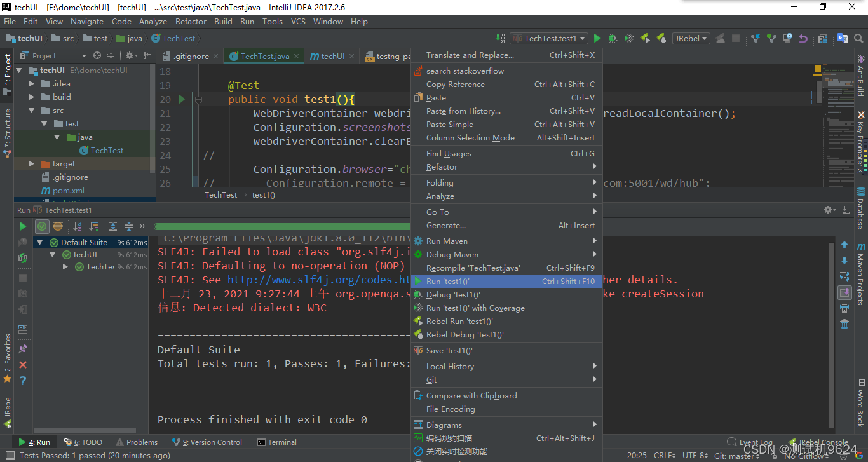Image resolution: width=868 pixels, height=462 pixels.
Task: Run with Coverage icon in main toolbar
Action: 629,39
